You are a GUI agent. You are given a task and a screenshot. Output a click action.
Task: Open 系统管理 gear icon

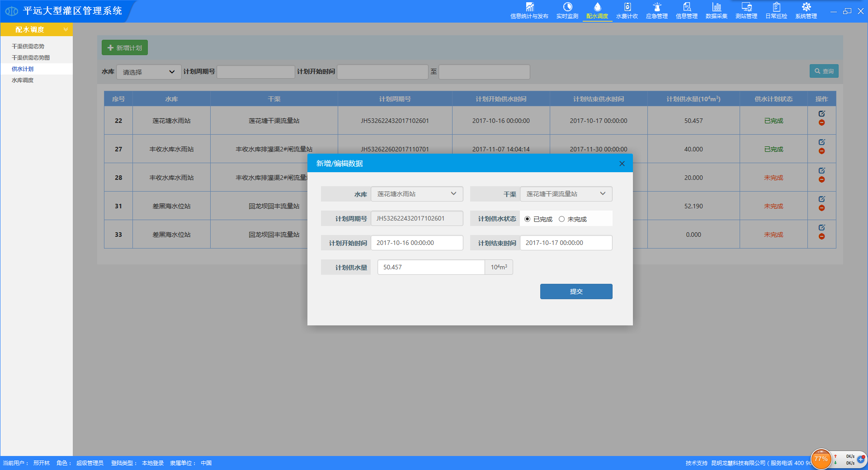[806, 7]
